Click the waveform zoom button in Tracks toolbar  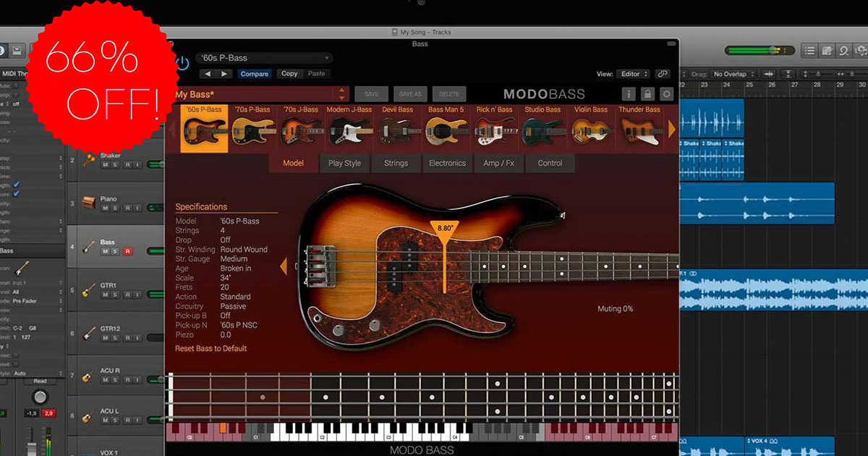coord(768,74)
